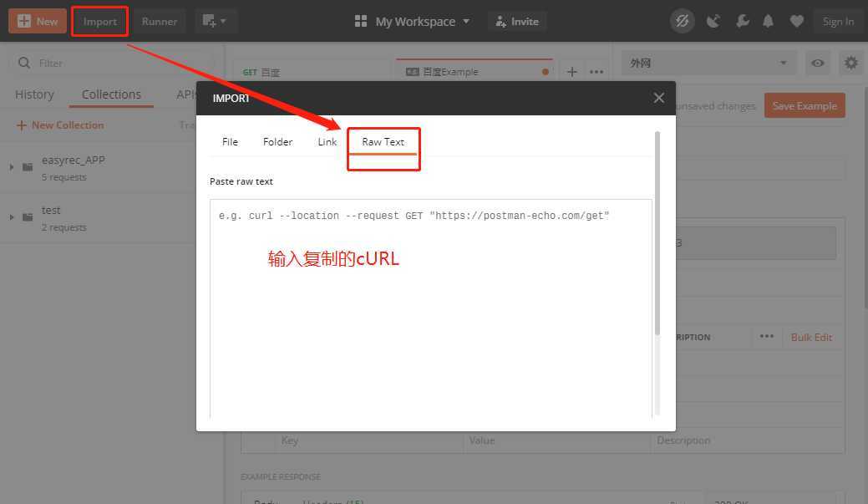The height and width of the screenshot is (504, 868).
Task: Click Save Example button
Action: coord(805,106)
